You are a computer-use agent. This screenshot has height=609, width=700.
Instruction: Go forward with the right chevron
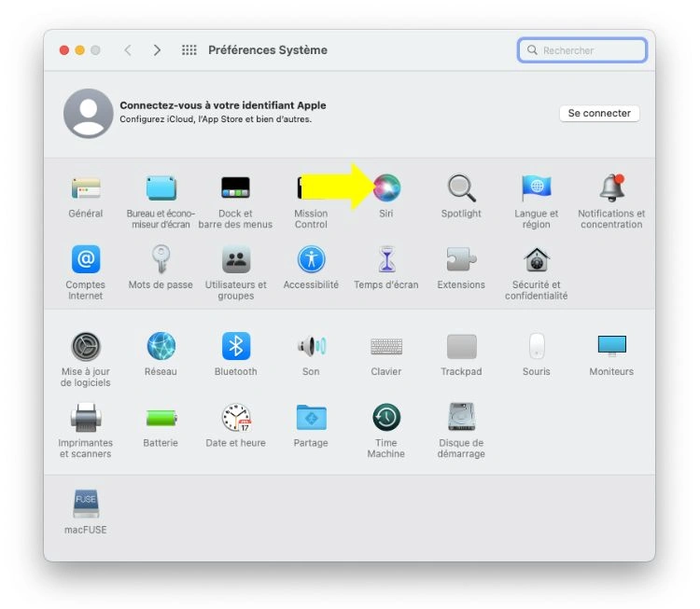(x=157, y=50)
